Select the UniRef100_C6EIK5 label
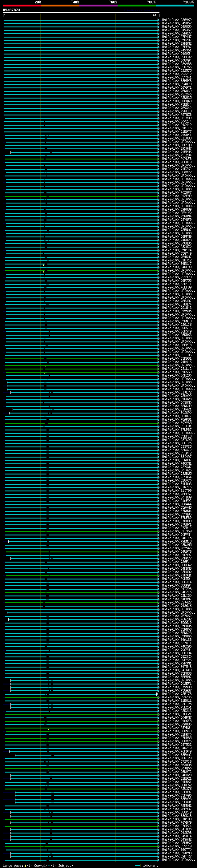Image resolution: width=197 pixels, height=868 pixels. pyautogui.click(x=176, y=443)
